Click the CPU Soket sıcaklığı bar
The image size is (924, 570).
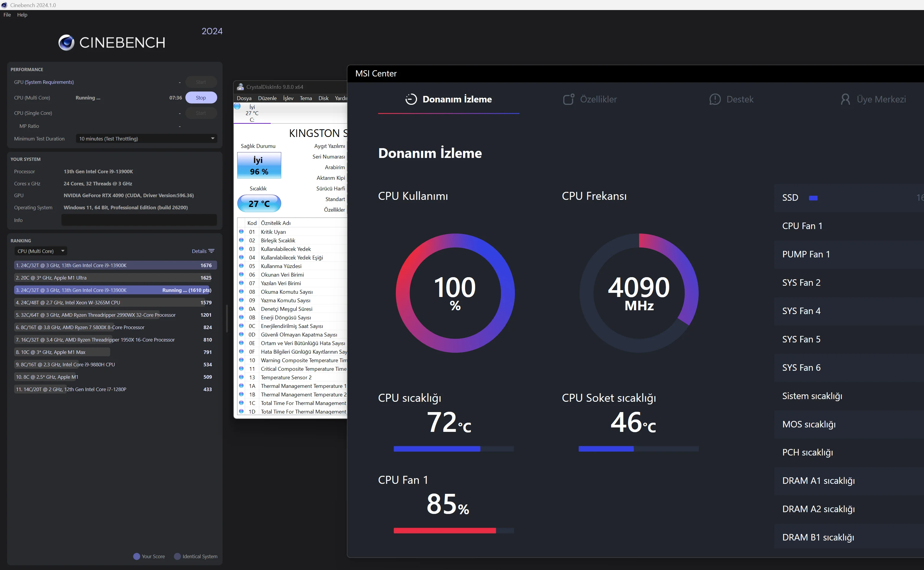pyautogui.click(x=639, y=449)
